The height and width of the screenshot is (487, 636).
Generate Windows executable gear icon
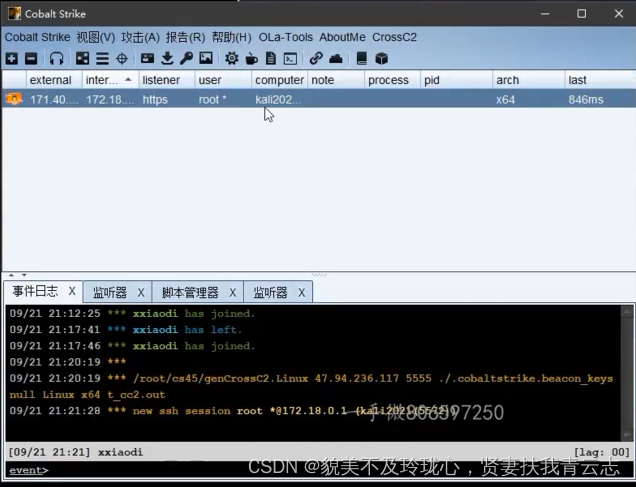(232, 59)
